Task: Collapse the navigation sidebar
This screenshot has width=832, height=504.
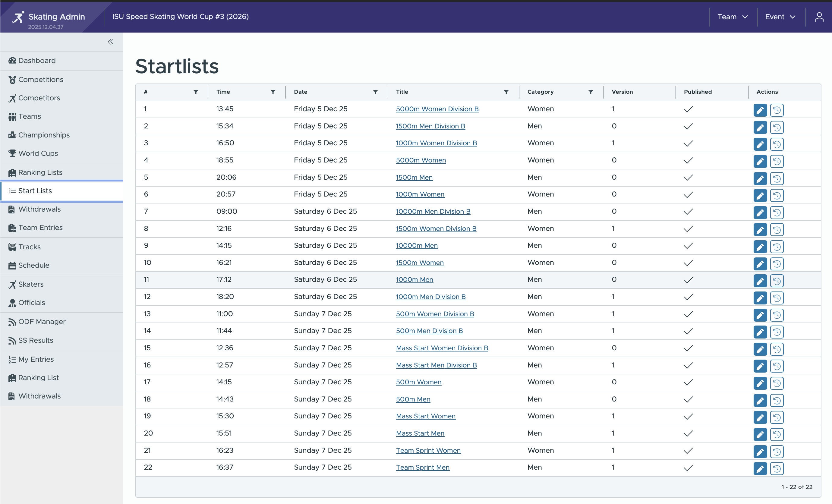Action: 110,42
